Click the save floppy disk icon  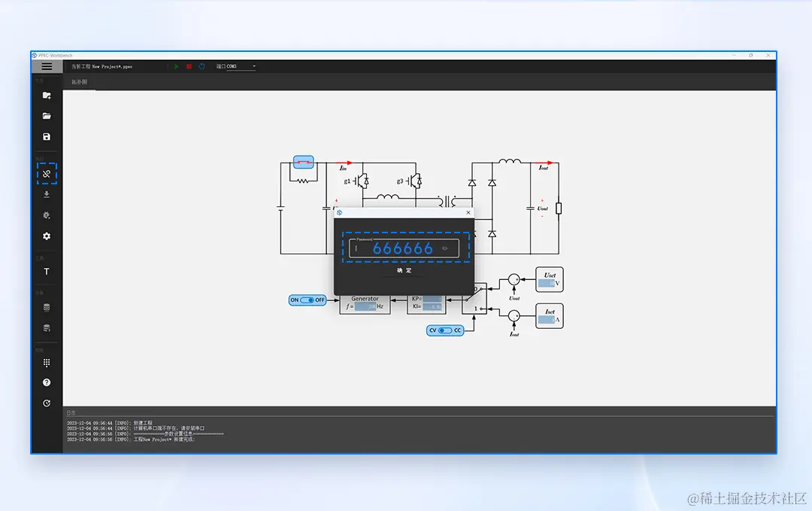pyautogui.click(x=47, y=137)
